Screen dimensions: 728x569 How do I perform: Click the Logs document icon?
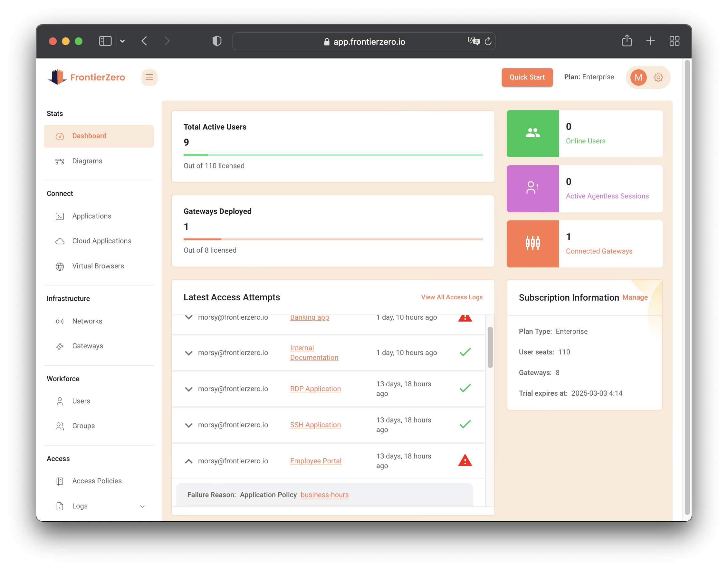pyautogui.click(x=60, y=506)
